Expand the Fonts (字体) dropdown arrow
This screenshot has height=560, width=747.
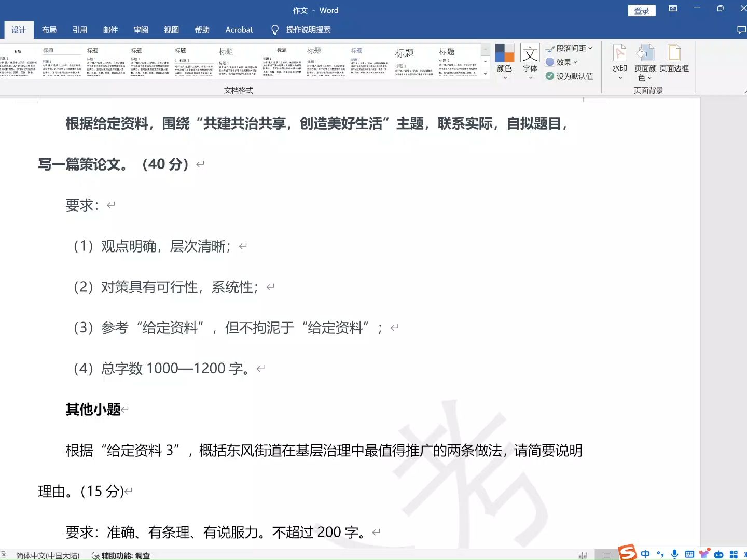[x=530, y=78]
